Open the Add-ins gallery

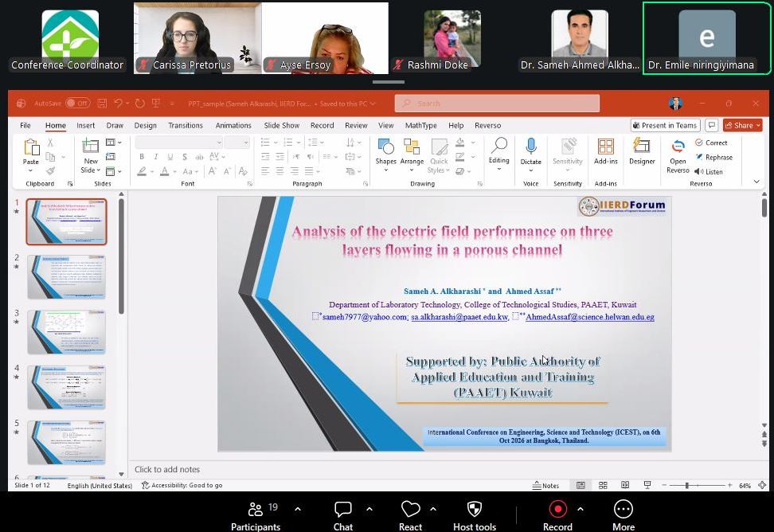606,151
